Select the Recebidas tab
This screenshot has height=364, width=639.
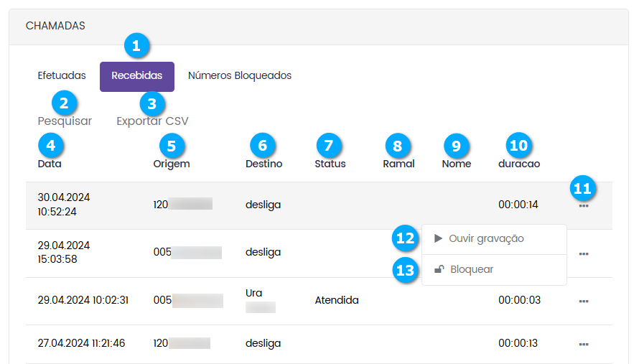click(136, 75)
